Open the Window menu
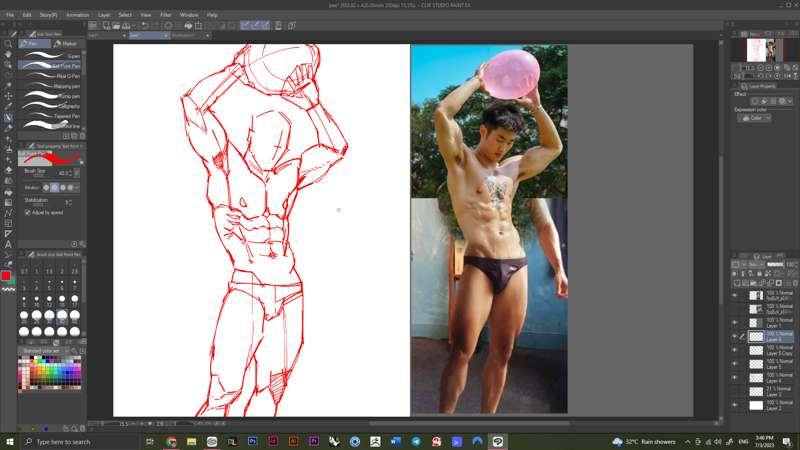The image size is (800, 450). pyautogui.click(x=189, y=15)
